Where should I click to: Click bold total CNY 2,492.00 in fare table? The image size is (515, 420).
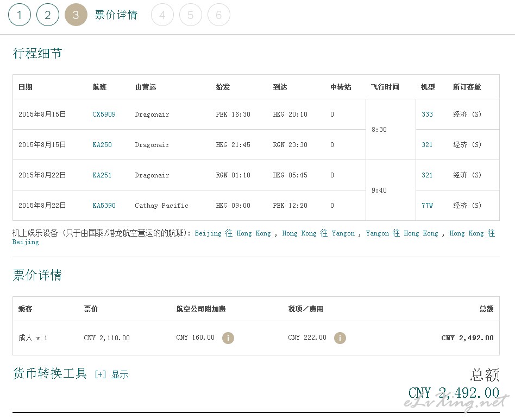point(467,338)
